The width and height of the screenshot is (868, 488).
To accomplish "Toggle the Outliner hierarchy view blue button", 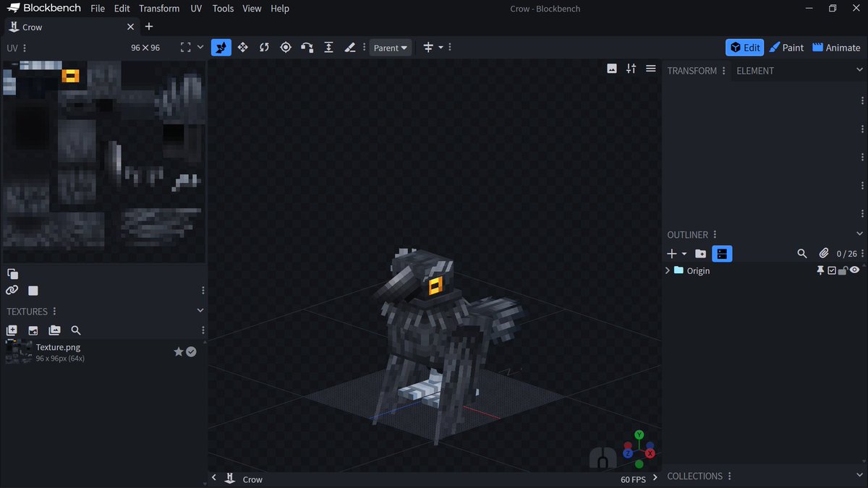I will pyautogui.click(x=722, y=254).
